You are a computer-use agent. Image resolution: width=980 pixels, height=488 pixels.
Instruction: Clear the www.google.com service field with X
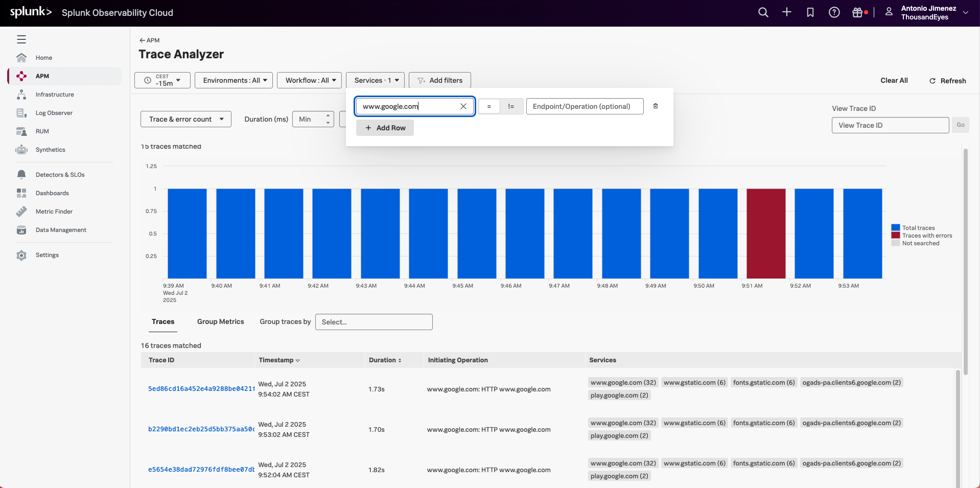[463, 106]
